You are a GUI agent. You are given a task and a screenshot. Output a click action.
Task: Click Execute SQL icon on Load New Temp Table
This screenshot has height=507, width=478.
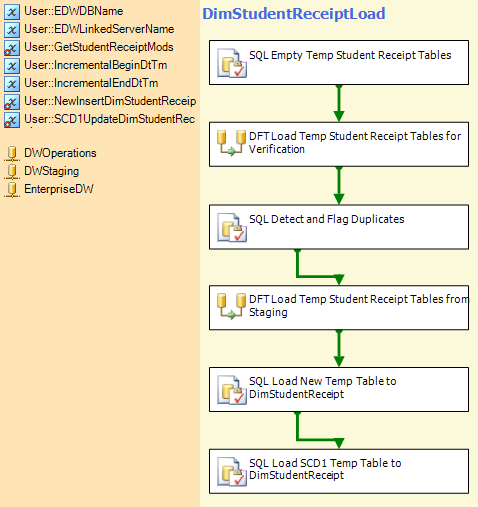pos(232,390)
